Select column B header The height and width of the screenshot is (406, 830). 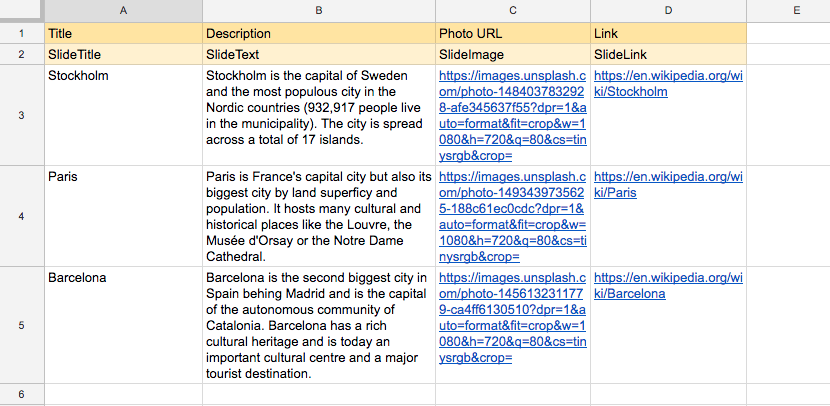(x=318, y=11)
